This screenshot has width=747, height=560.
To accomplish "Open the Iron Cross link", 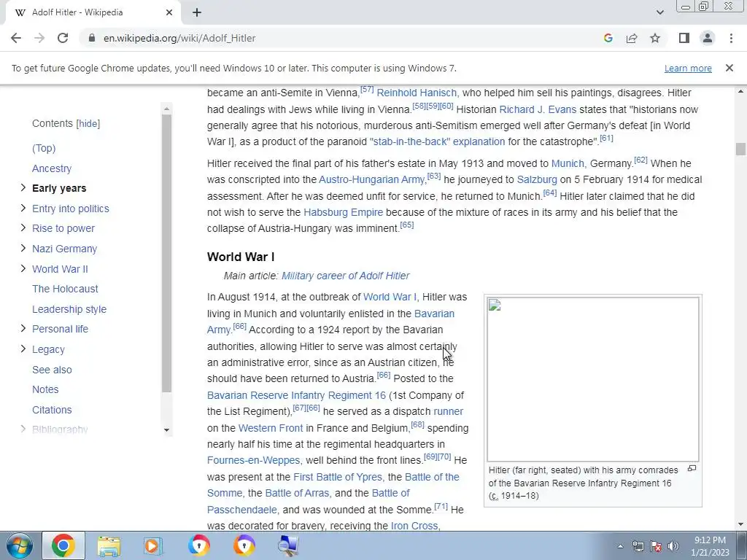I will coord(414,526).
